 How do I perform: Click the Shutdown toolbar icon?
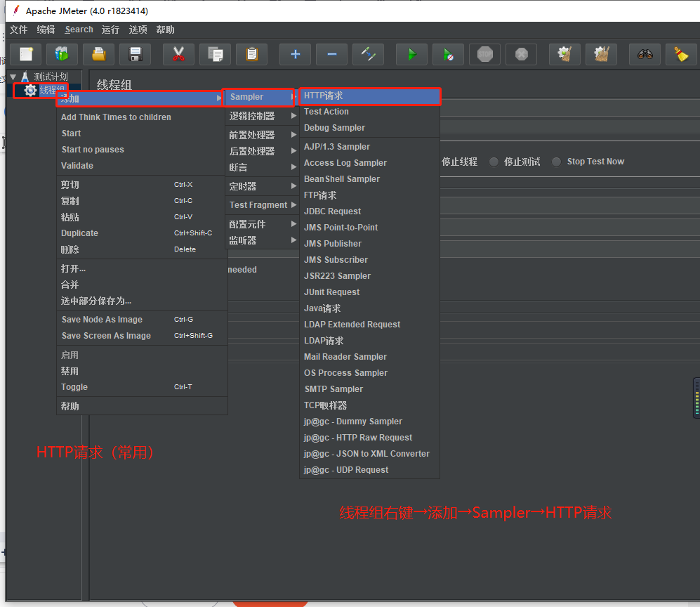(522, 55)
